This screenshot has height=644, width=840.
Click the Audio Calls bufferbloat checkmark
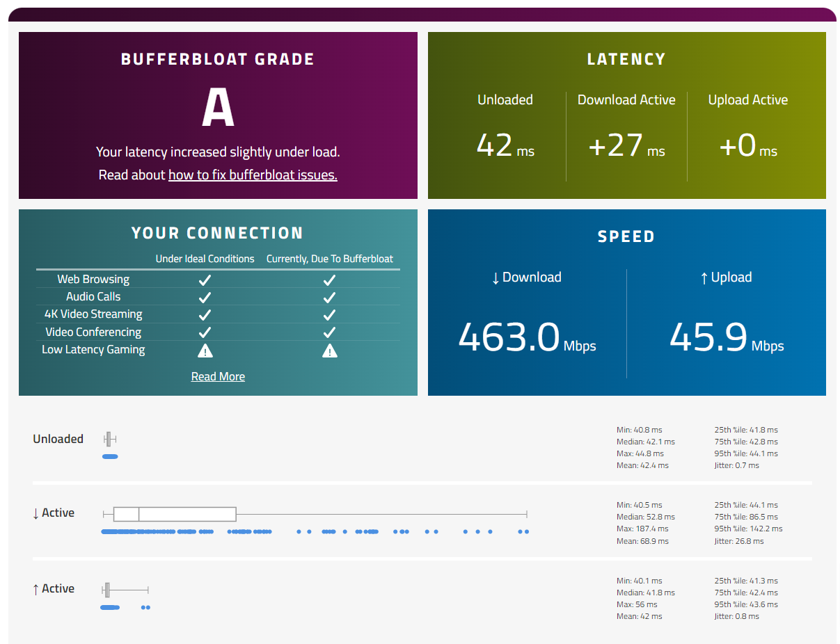tap(330, 297)
